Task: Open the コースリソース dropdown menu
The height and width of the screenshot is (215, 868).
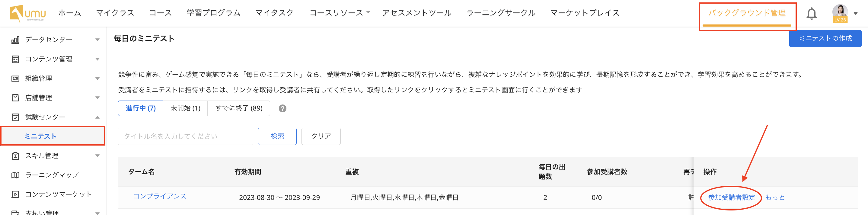Action: (x=339, y=13)
